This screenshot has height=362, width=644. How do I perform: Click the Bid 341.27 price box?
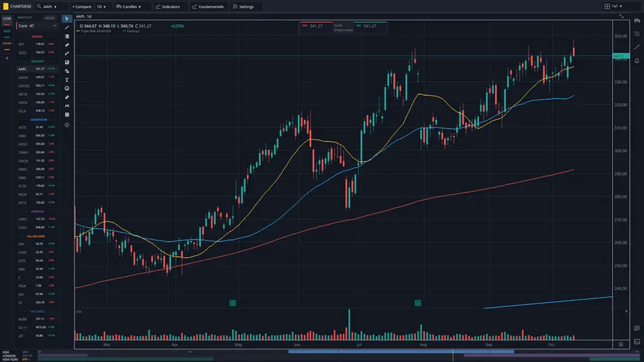316,27
